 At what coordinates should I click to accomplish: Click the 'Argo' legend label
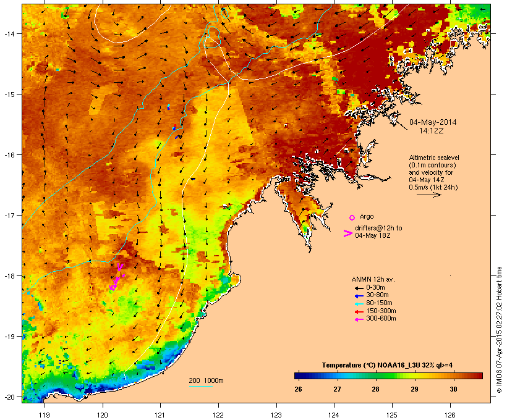click(x=367, y=216)
